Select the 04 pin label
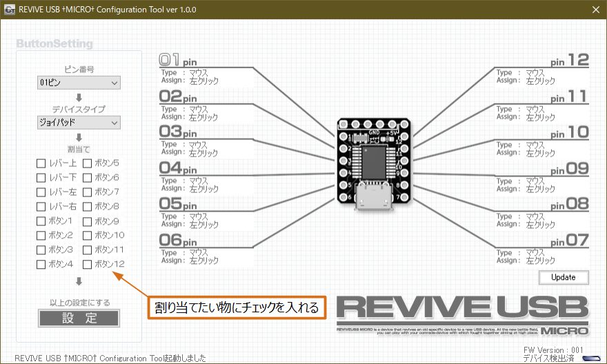Screen dimensions: 607x364 coord(178,168)
